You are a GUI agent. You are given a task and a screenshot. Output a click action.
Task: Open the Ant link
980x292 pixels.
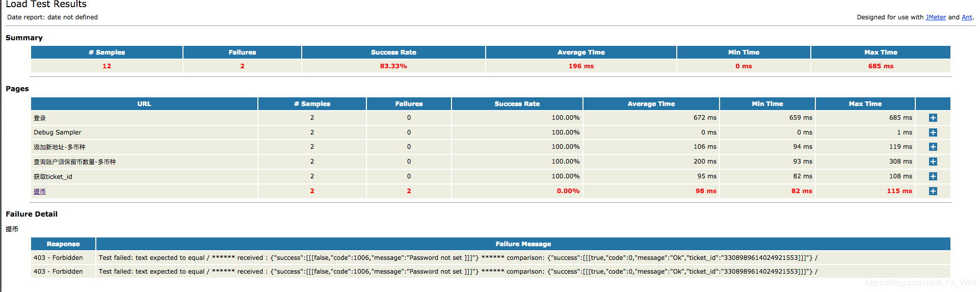[967, 17]
